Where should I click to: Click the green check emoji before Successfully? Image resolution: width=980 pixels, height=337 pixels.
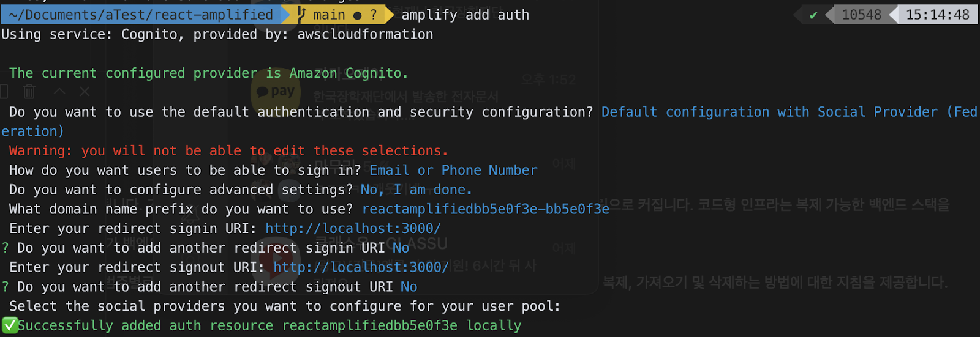pyautogui.click(x=9, y=325)
